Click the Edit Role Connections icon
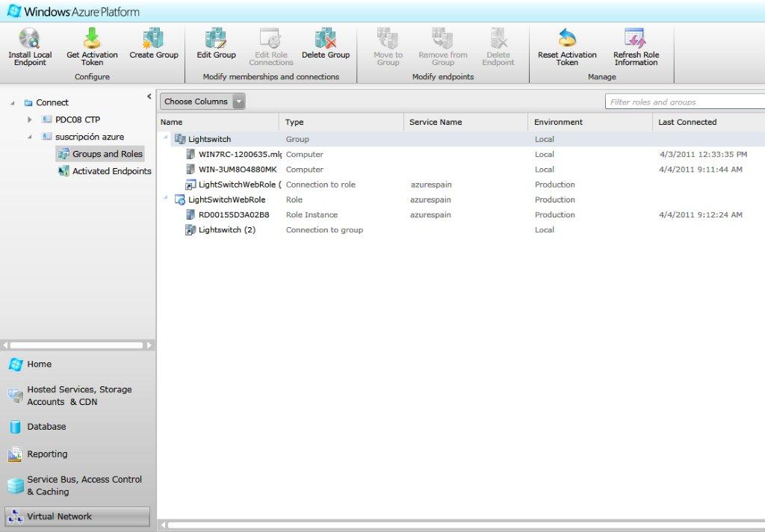The width and height of the screenshot is (765, 532). pos(270,38)
